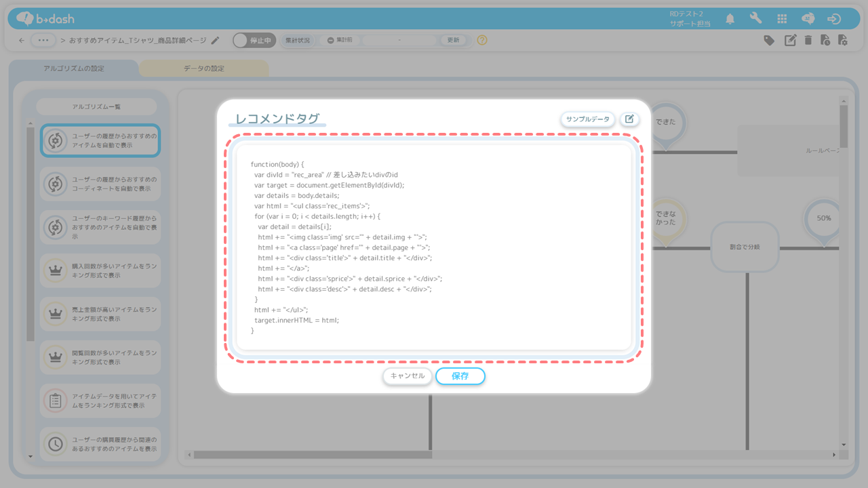Select 閲覧回数が多いアイテム ranking algorithm
868x488 pixels.
(100, 357)
